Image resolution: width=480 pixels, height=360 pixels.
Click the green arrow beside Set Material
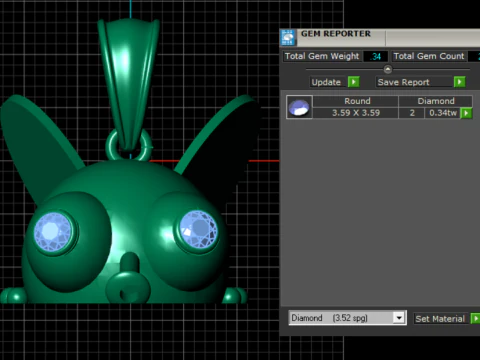click(x=475, y=318)
